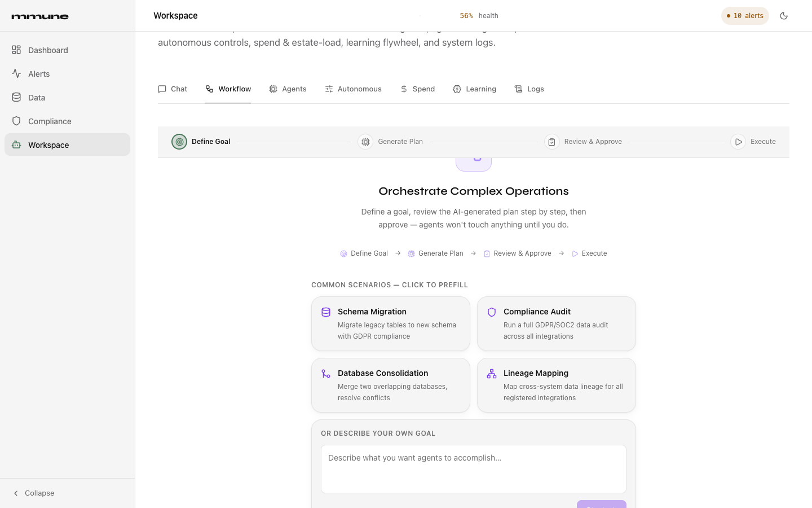
Task: Click the Compliance Audit shield icon
Action: pyautogui.click(x=492, y=312)
